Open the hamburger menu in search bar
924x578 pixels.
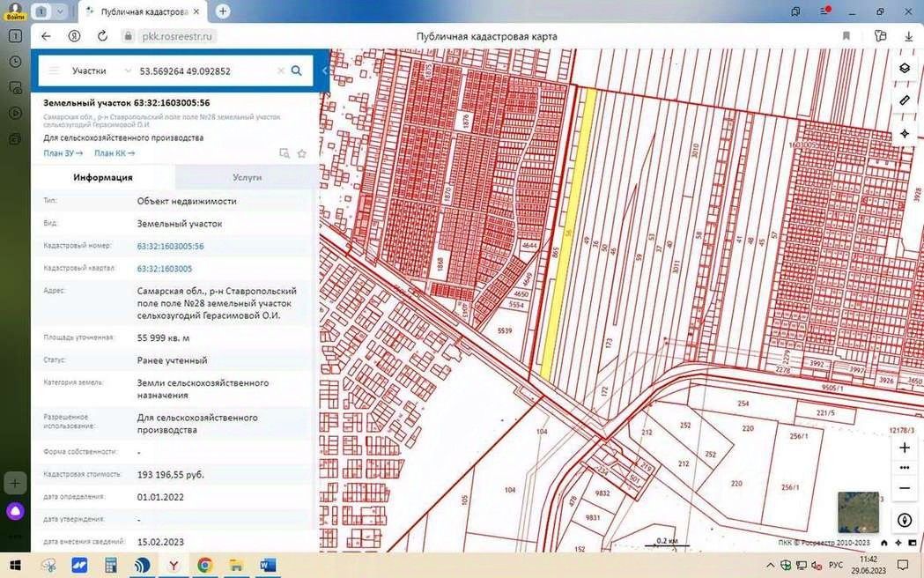tap(55, 71)
